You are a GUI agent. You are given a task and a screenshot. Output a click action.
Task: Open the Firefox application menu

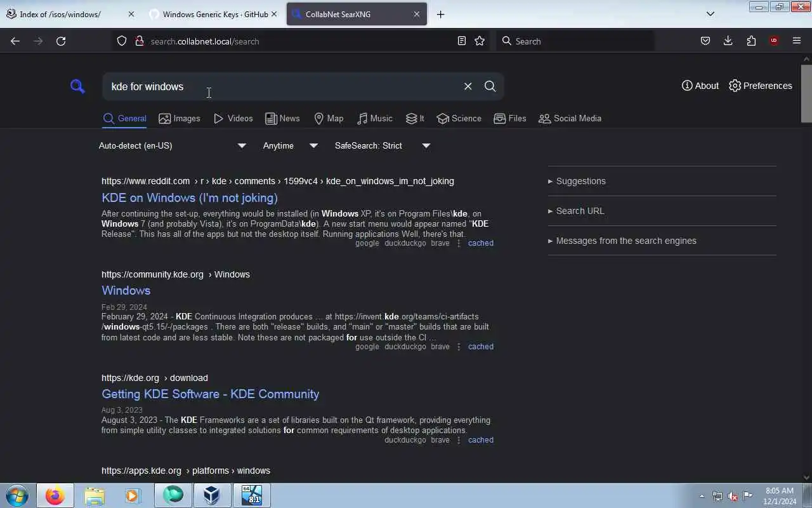pos(797,41)
